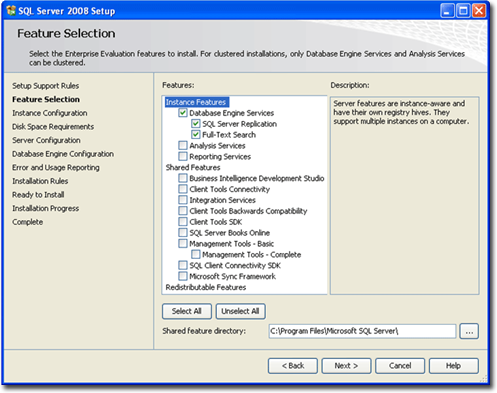Click Next to continue setup

click(346, 366)
